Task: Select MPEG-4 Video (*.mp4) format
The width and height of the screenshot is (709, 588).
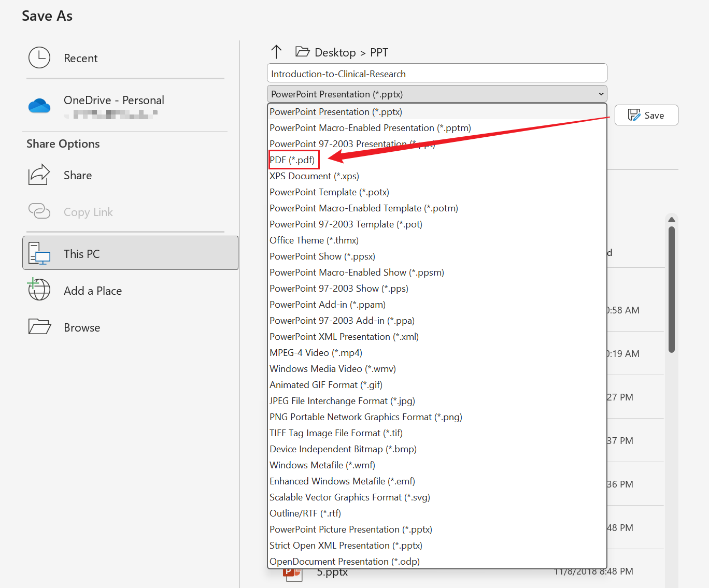Action: pyautogui.click(x=316, y=353)
